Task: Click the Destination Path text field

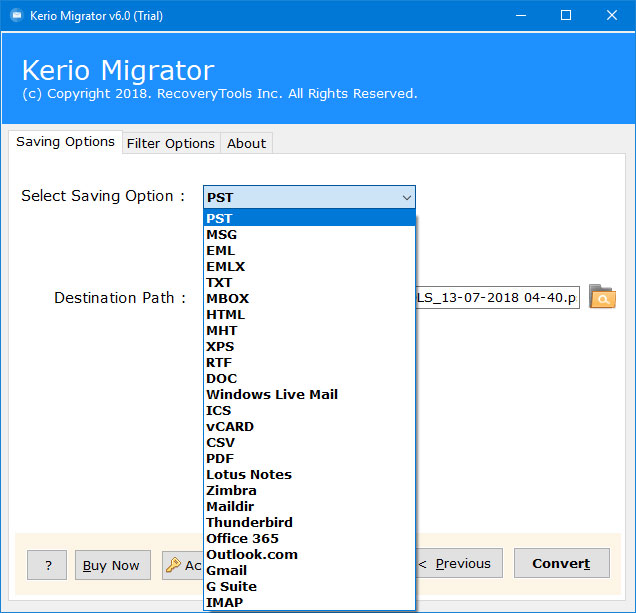Action: [x=498, y=297]
